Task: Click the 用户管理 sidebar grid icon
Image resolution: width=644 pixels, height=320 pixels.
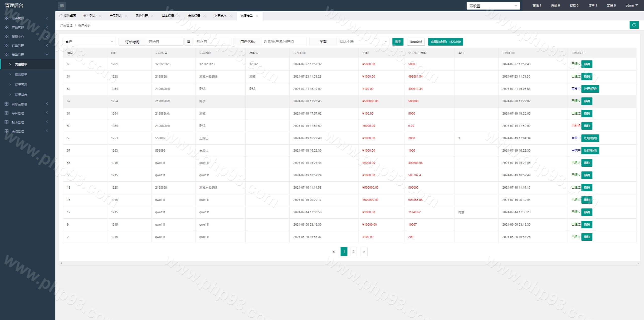Action: [7, 18]
